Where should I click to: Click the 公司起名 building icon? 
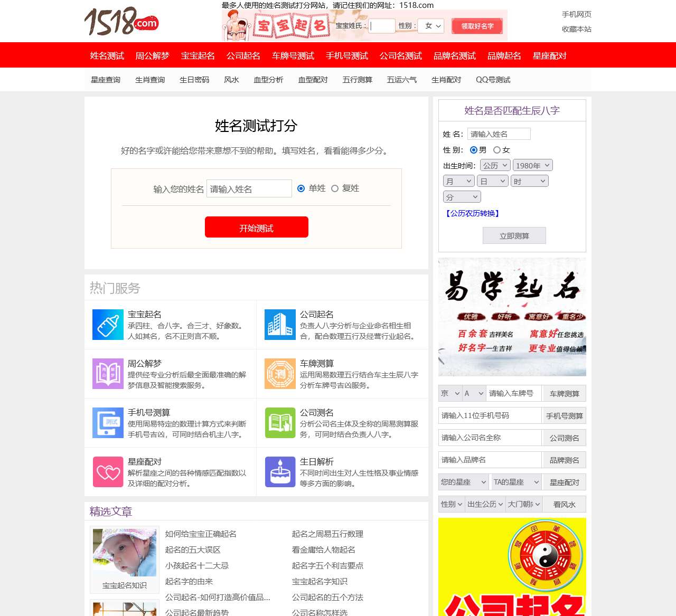[280, 324]
